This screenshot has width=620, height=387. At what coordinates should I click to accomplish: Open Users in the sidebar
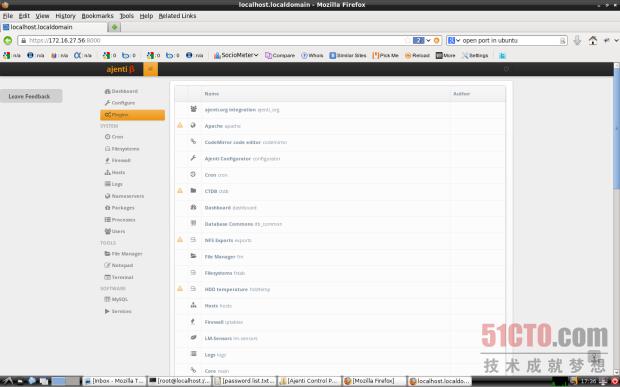[x=115, y=231]
